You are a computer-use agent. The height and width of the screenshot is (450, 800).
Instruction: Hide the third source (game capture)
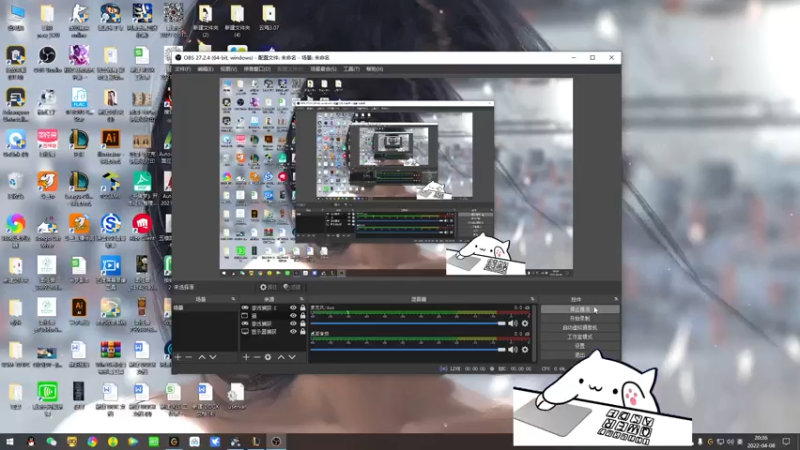click(x=293, y=323)
